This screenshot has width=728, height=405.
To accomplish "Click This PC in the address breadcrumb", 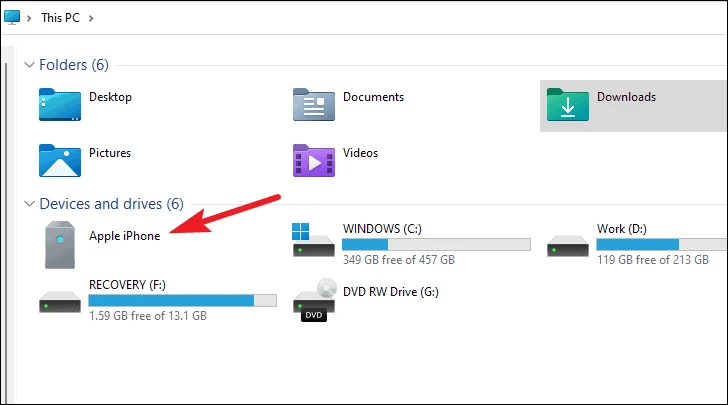I will [60, 18].
